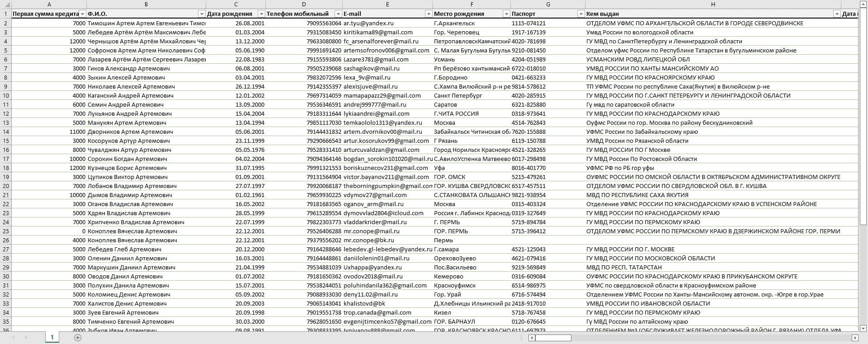Open the Дата рождения filter dropdown

point(261,14)
